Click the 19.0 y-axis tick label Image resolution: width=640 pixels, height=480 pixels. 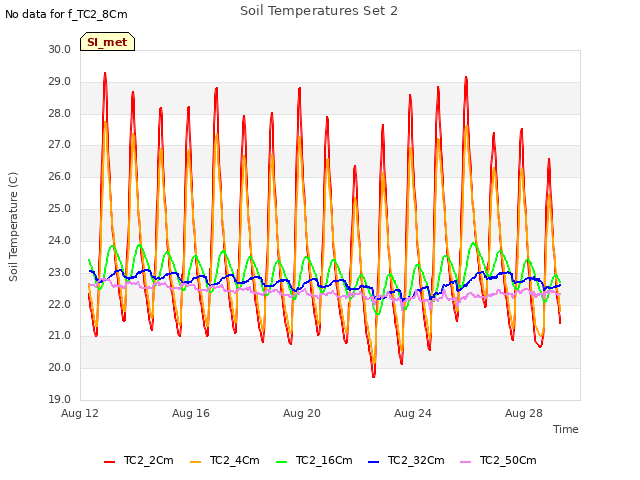point(60,400)
